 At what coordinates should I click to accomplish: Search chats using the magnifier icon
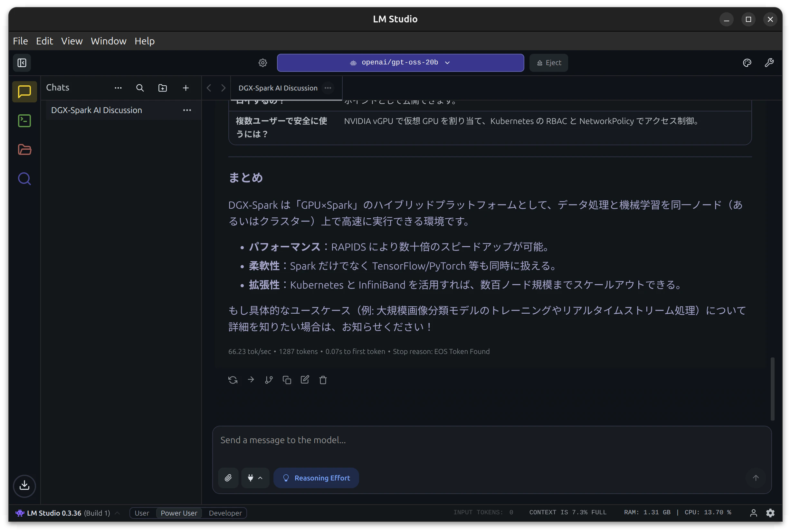(x=140, y=88)
